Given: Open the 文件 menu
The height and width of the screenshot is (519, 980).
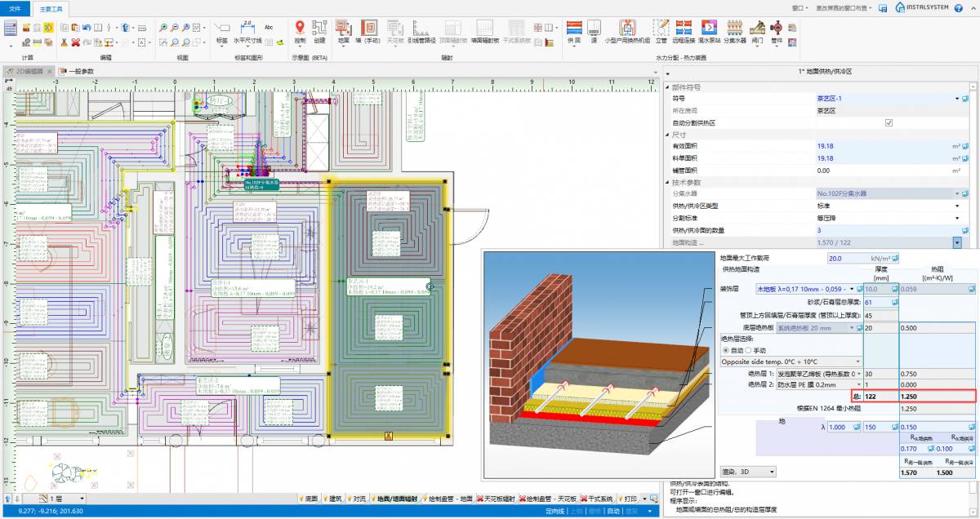Looking at the screenshot, I should pos(16,8).
